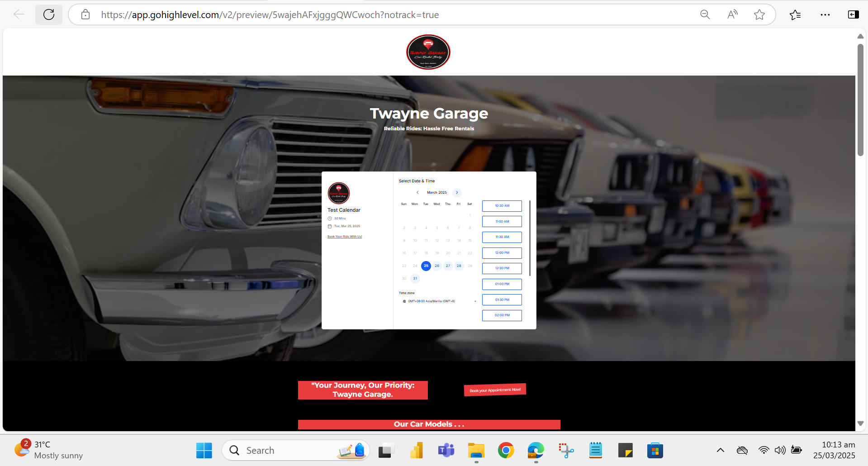Open Wi-Fi network settings tray icon
Image resolution: width=868 pixels, height=466 pixels.
coord(764,450)
